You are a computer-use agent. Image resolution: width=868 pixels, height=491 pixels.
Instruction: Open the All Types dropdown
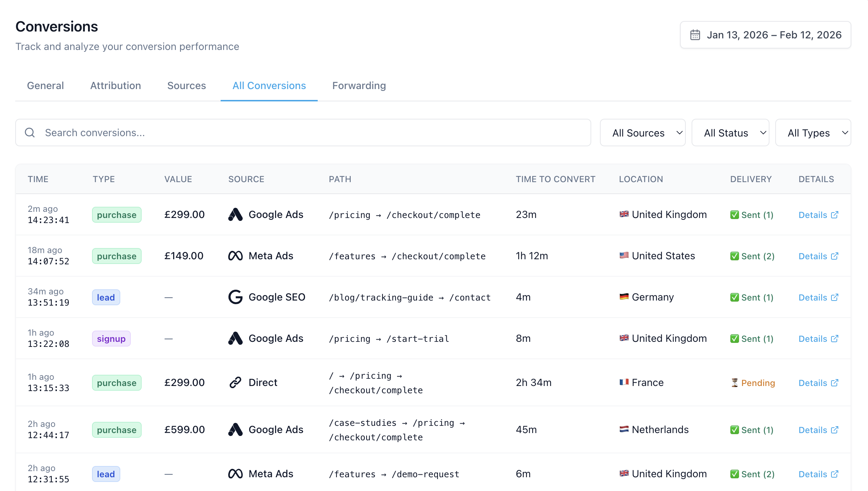[x=813, y=133]
